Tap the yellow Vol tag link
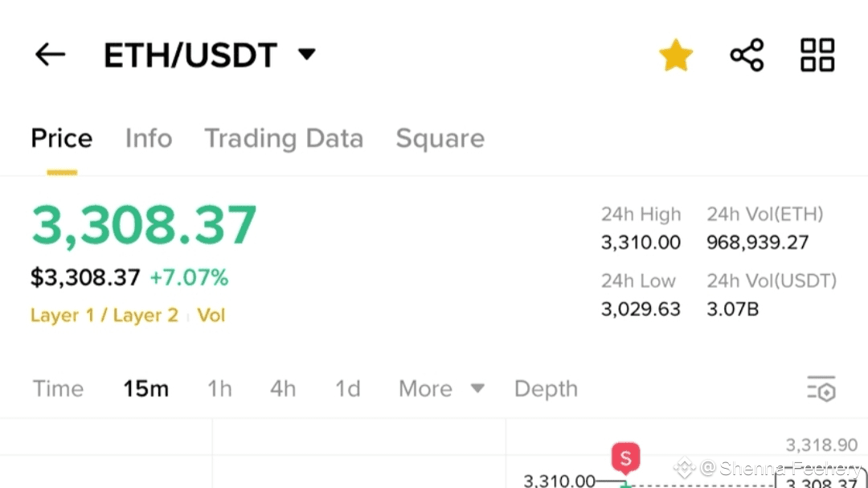The image size is (868, 488). click(x=211, y=315)
